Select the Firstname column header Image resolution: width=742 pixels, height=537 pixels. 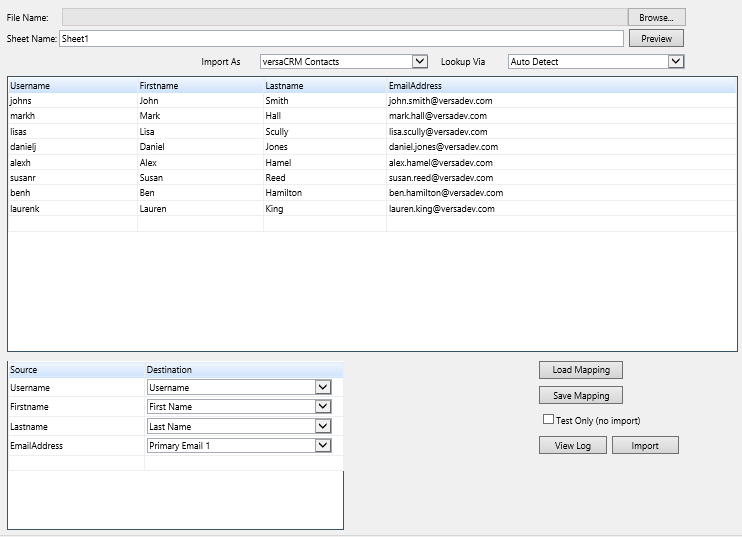tap(200, 86)
